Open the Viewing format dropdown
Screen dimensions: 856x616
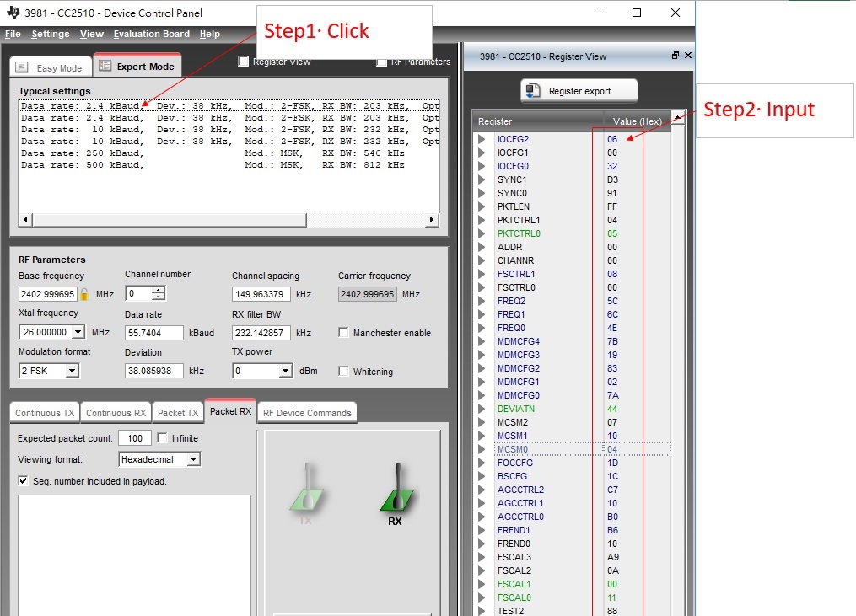[x=194, y=459]
